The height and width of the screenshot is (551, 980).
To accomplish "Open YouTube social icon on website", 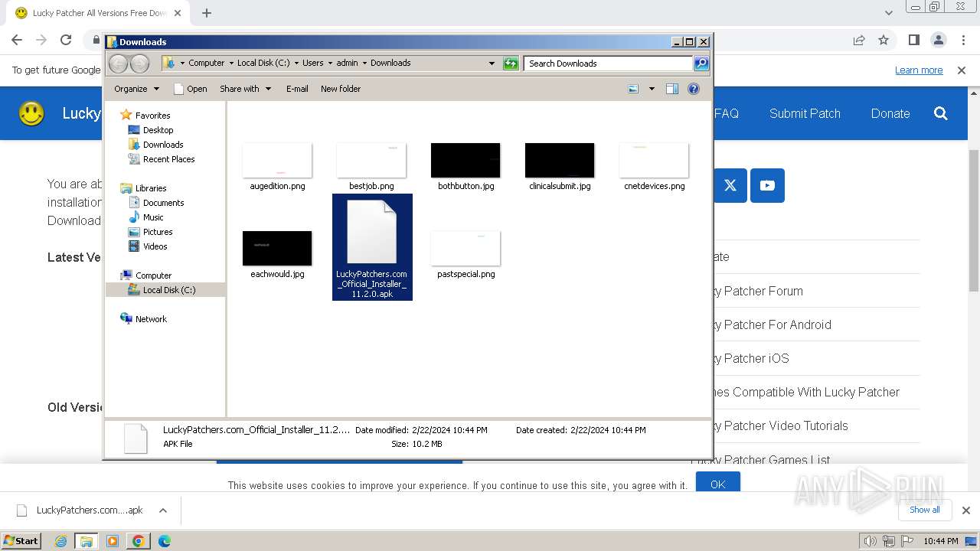I will click(x=767, y=185).
